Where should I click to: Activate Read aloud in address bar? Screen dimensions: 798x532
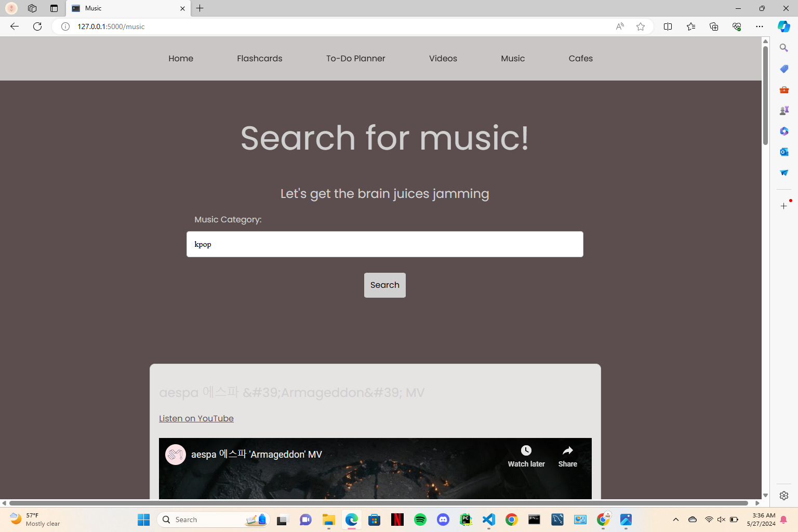click(620, 26)
